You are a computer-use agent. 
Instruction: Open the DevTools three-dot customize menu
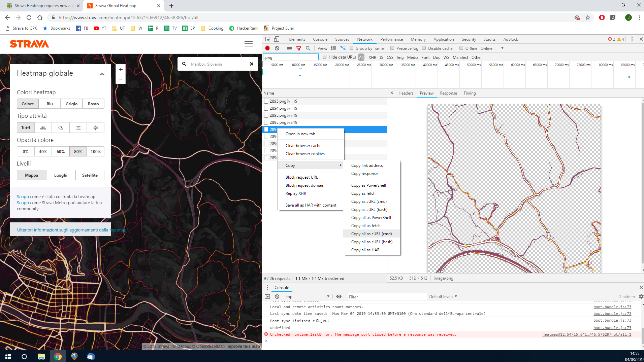(632, 39)
